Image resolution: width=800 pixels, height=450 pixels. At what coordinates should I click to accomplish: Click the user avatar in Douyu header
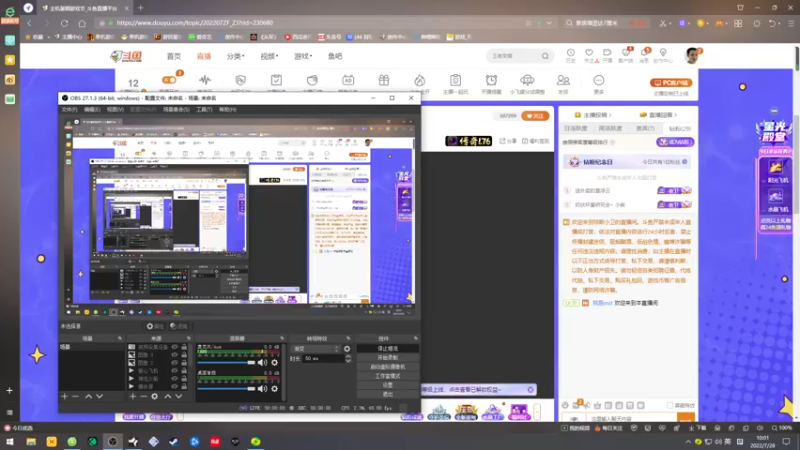(692, 56)
